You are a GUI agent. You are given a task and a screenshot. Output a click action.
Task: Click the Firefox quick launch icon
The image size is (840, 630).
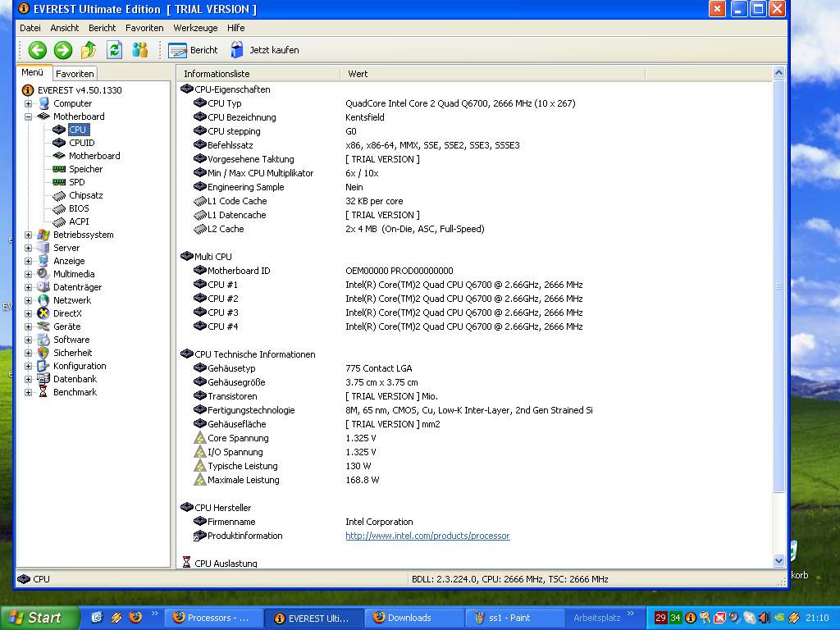135,617
